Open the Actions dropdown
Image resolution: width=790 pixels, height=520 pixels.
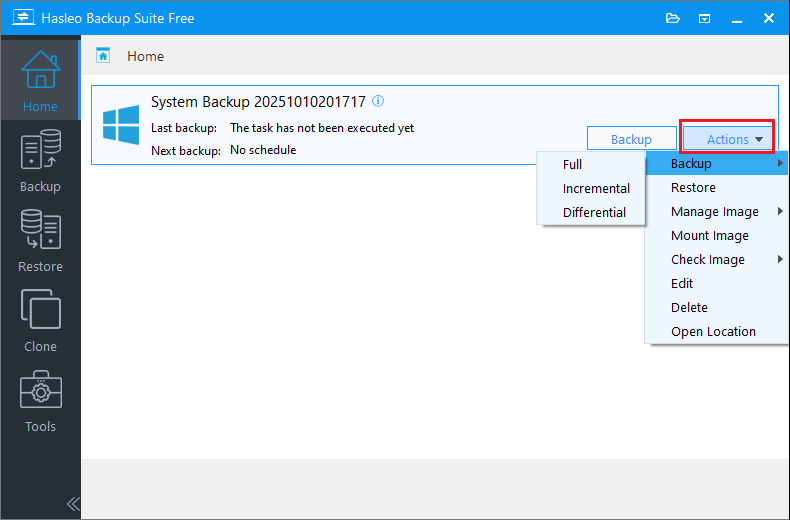(727, 137)
